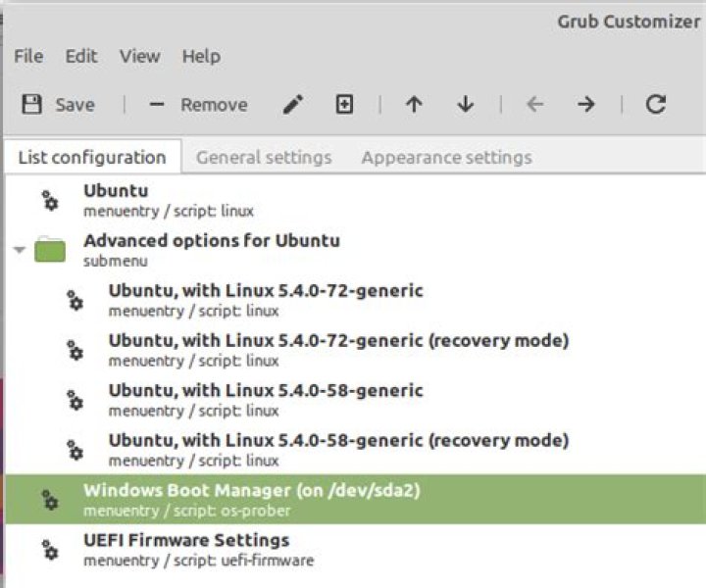Switch to List configuration tab
Screen dimensions: 706x588
[x=92, y=157]
